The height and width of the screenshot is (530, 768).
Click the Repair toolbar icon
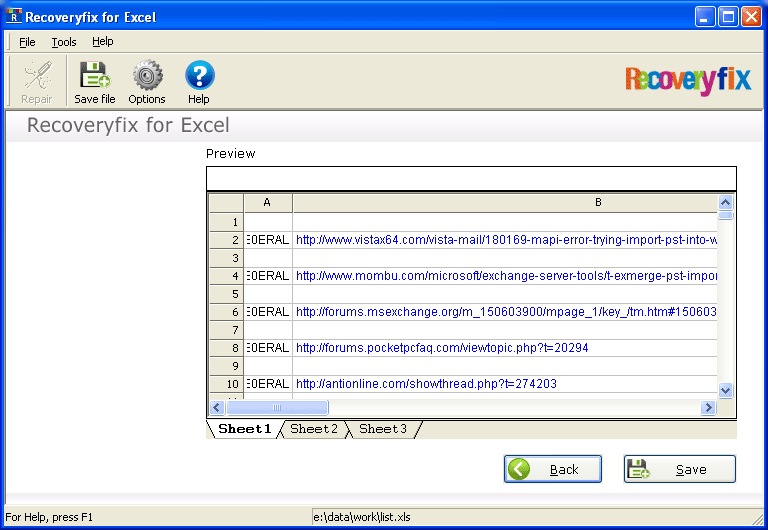[x=37, y=75]
